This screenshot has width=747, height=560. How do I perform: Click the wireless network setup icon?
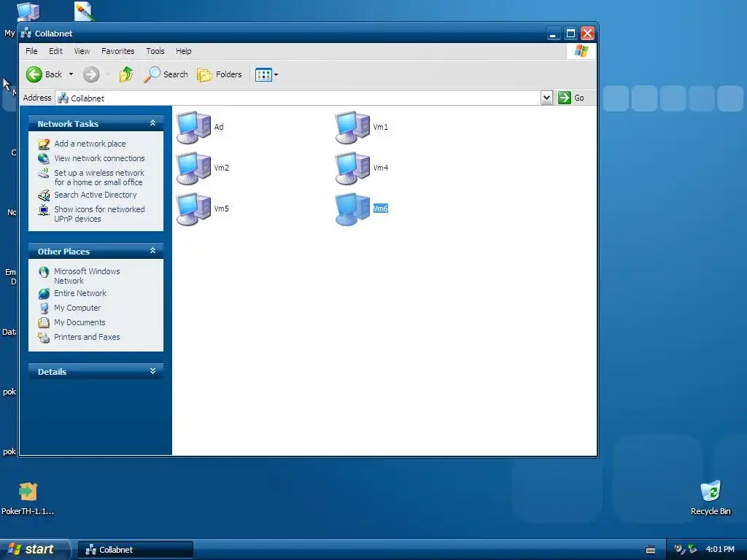click(x=44, y=174)
